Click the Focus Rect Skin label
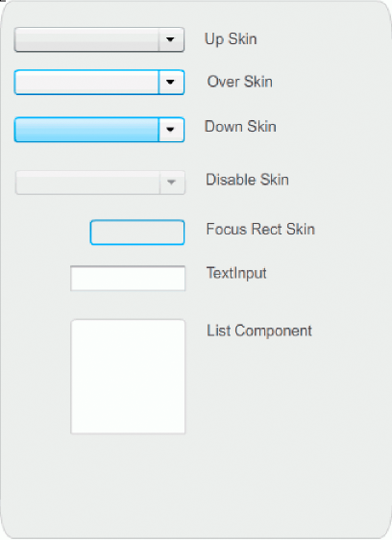Image resolution: width=392 pixels, height=540 pixels. point(260,229)
